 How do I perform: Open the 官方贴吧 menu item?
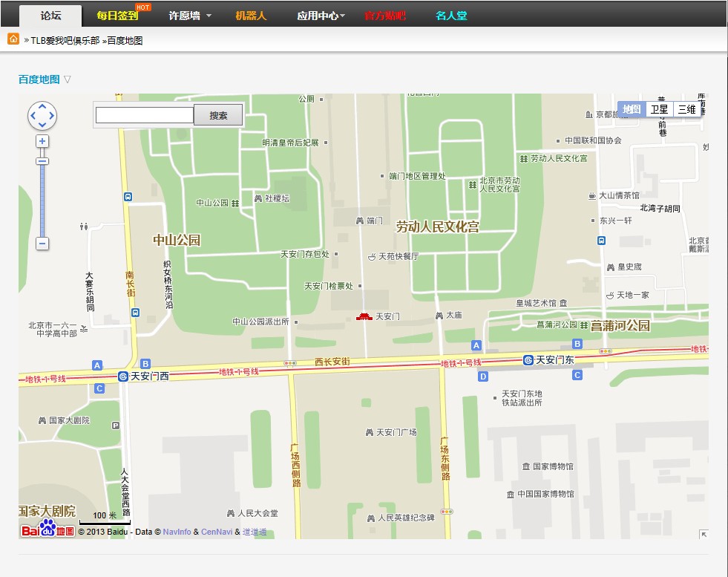tap(385, 16)
